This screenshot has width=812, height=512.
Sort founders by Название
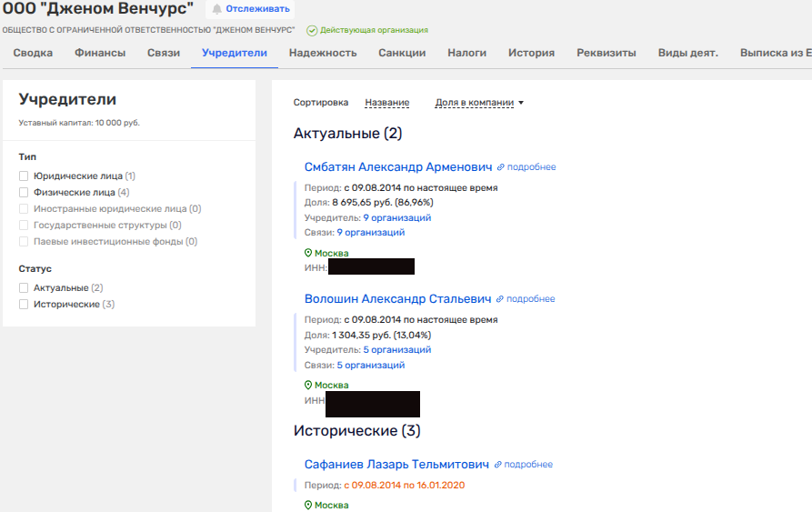pos(386,103)
